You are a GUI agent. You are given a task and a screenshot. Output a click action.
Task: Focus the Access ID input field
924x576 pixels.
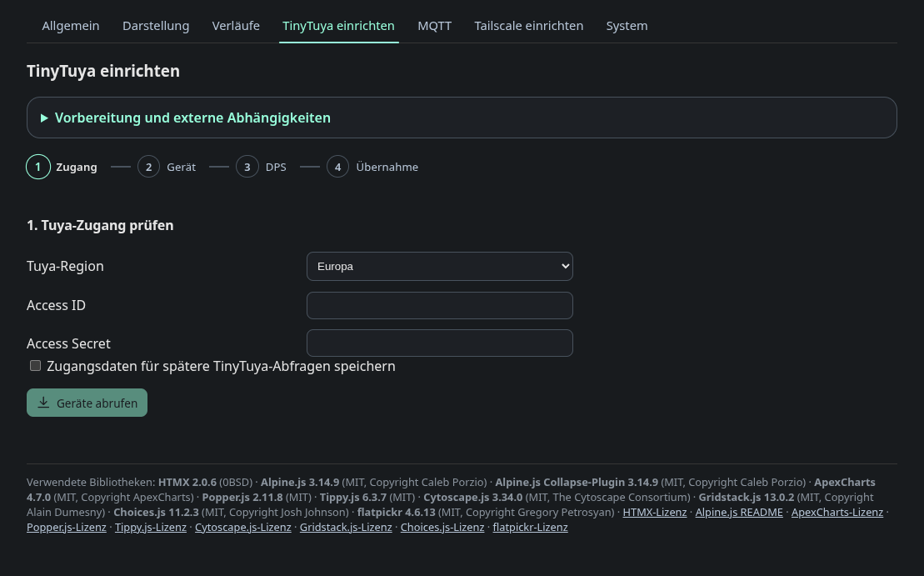click(x=440, y=305)
